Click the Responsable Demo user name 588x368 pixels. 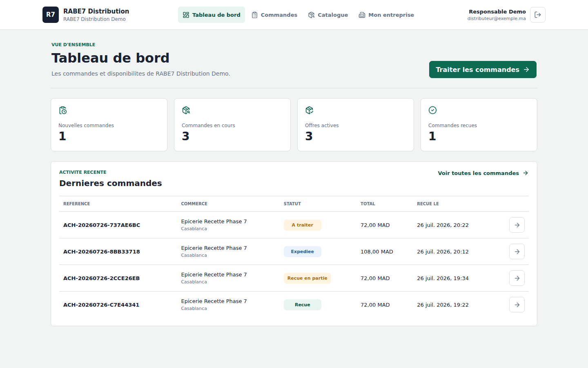(497, 11)
